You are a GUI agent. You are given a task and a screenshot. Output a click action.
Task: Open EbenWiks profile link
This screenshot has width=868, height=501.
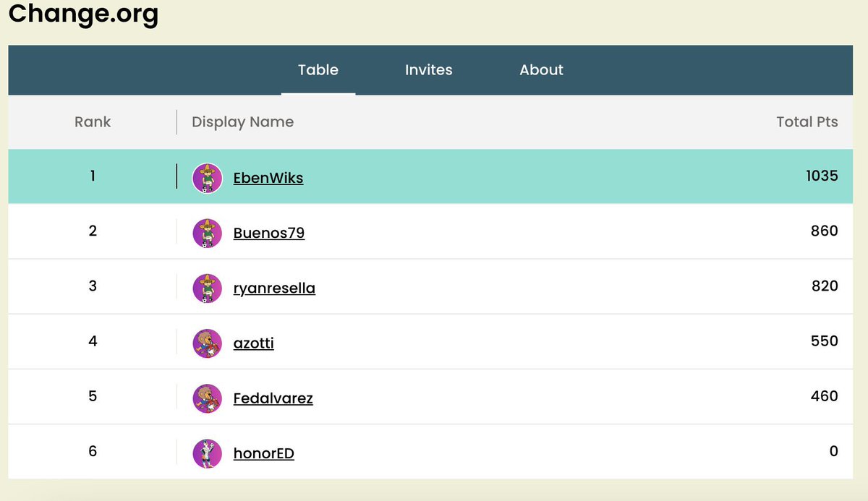point(268,178)
